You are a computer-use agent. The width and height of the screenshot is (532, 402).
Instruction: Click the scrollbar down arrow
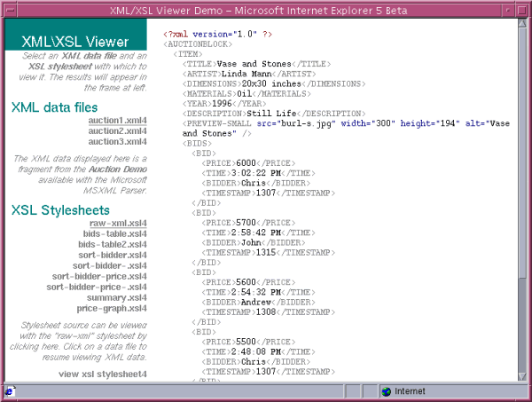522,376
